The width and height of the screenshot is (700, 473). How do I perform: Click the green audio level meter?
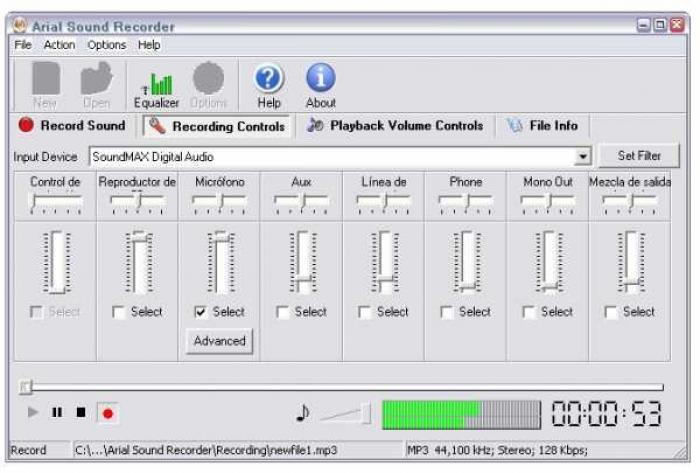[461, 415]
